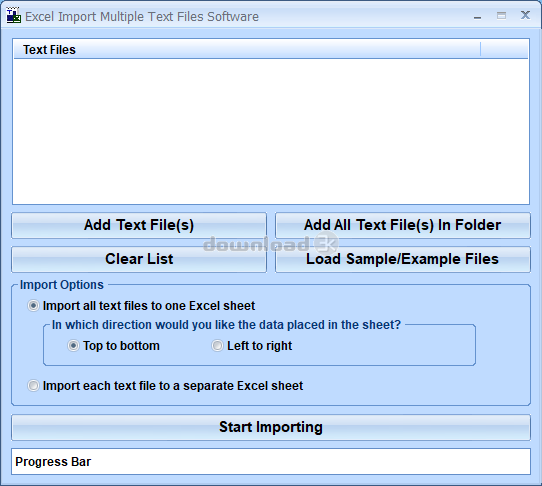
Task: Add all text files in a folder
Action: pyautogui.click(x=403, y=225)
